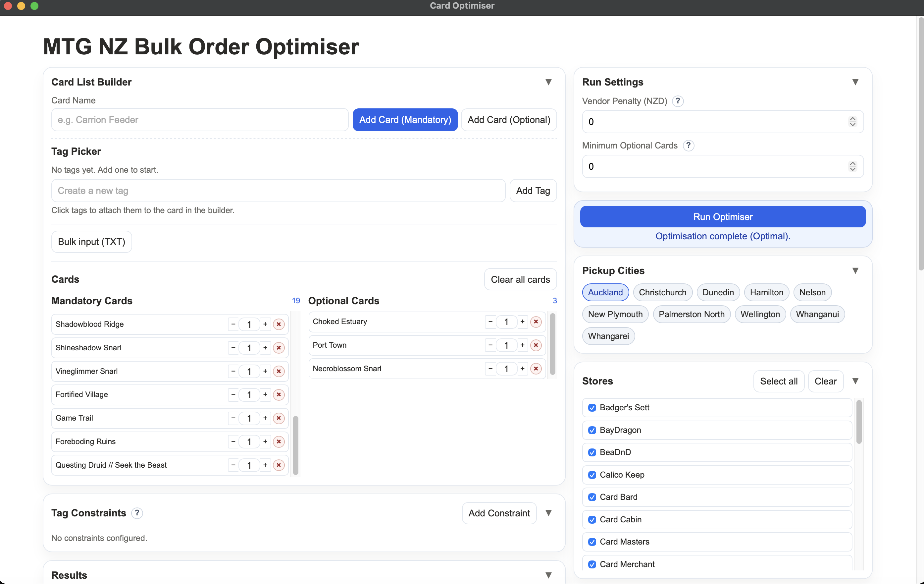Remove Shadowblood Ridge from mandatory cards

[x=279, y=324]
